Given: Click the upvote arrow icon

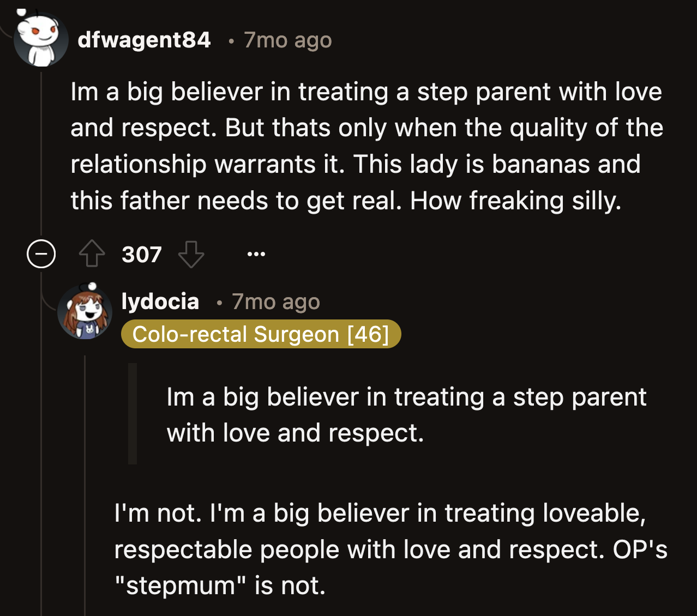Looking at the screenshot, I should [x=92, y=253].
